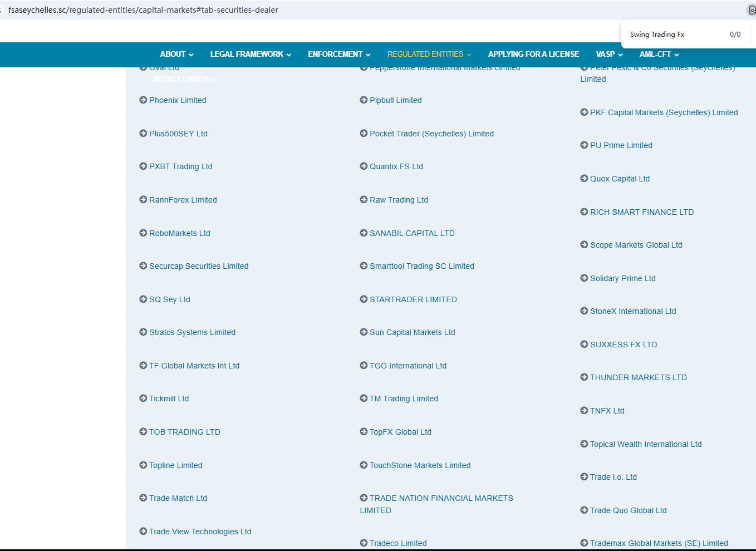Viewport: 756px width, 551px height.
Task: Click TRADE NATION FINANCIAL MARKETS LIMITED link
Action: point(441,499)
